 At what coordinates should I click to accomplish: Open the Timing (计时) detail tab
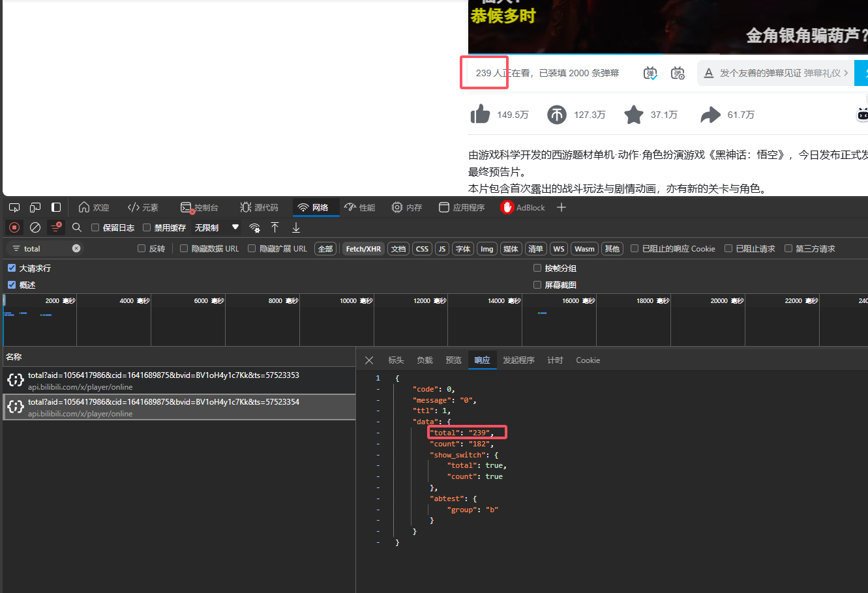[x=555, y=360]
